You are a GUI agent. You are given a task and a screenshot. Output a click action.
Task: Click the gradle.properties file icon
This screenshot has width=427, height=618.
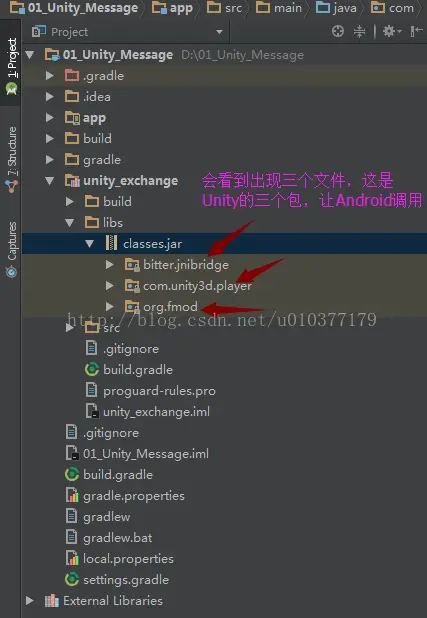click(72, 495)
